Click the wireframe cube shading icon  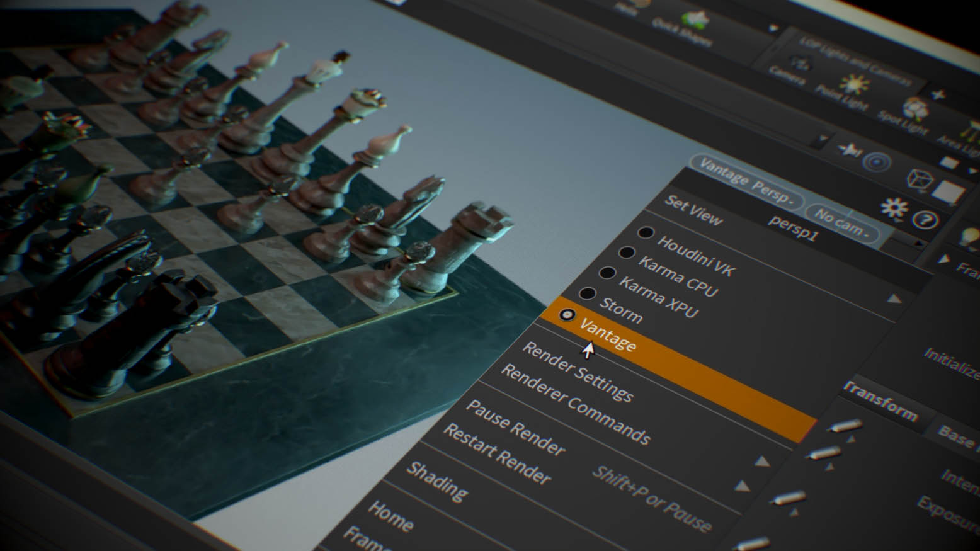pos(920,179)
